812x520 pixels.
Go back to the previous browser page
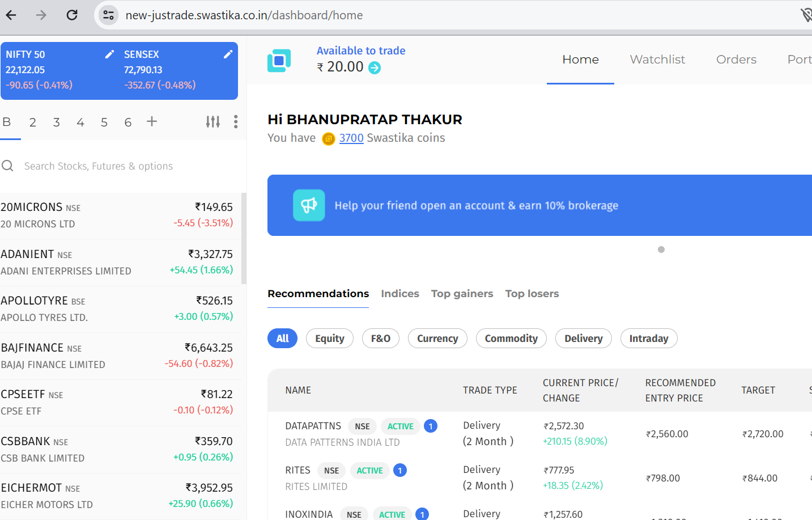[x=11, y=15]
